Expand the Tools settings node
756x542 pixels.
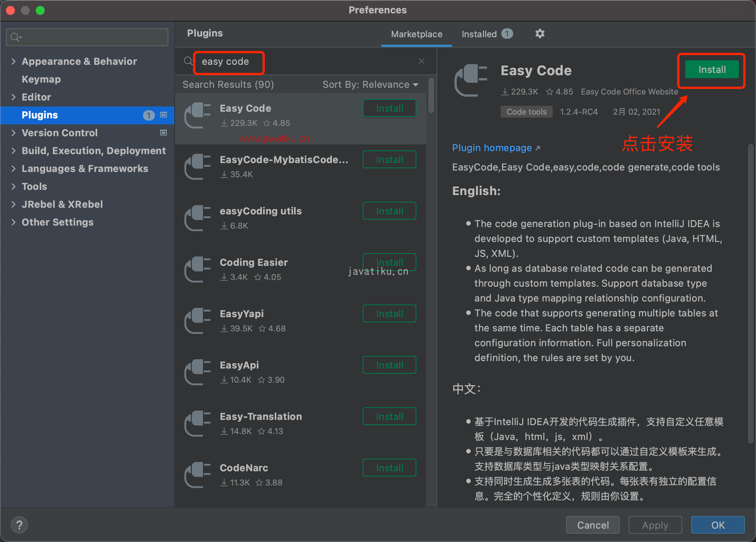tap(13, 186)
